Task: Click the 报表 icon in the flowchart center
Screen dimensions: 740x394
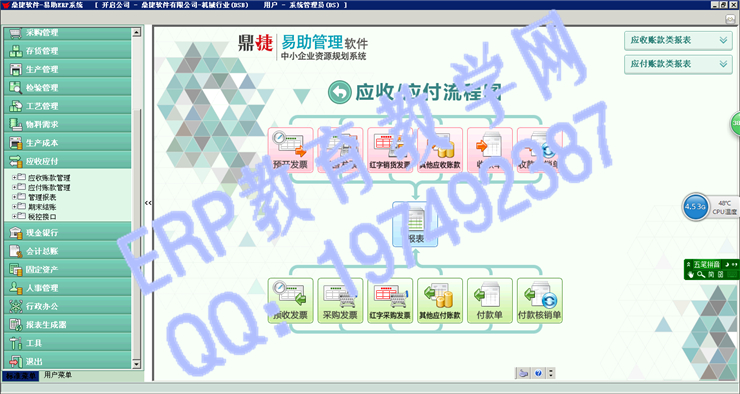Action: click(x=415, y=224)
